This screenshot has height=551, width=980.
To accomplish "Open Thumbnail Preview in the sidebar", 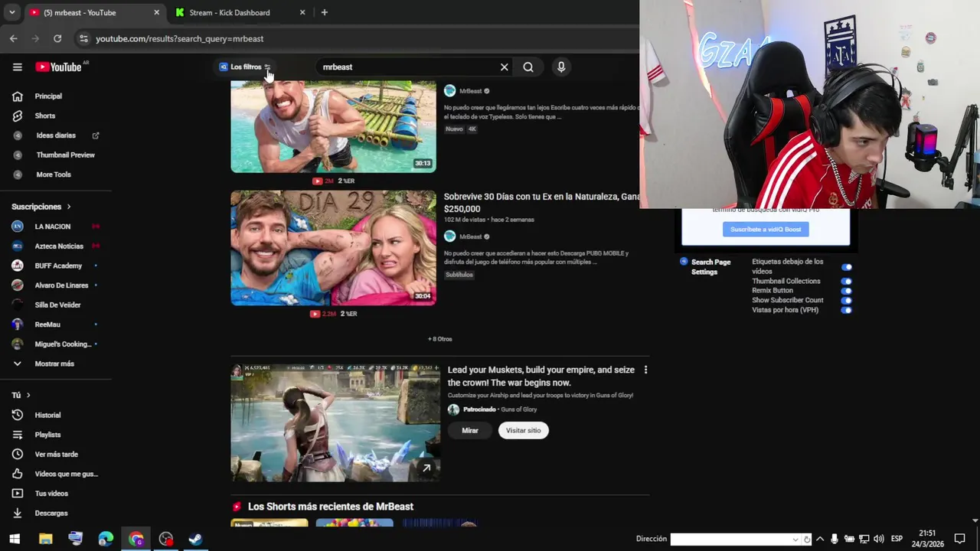I will (x=66, y=155).
